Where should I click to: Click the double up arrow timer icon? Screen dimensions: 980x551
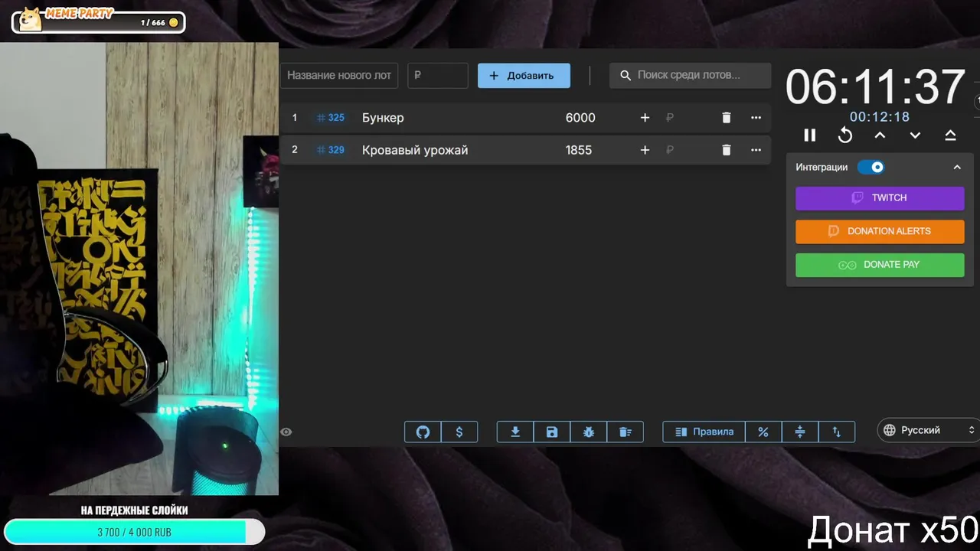coord(950,135)
